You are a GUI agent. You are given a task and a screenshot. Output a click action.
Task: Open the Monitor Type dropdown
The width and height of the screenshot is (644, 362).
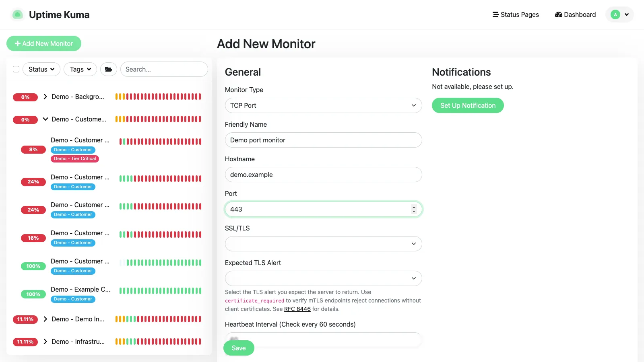coord(323,105)
